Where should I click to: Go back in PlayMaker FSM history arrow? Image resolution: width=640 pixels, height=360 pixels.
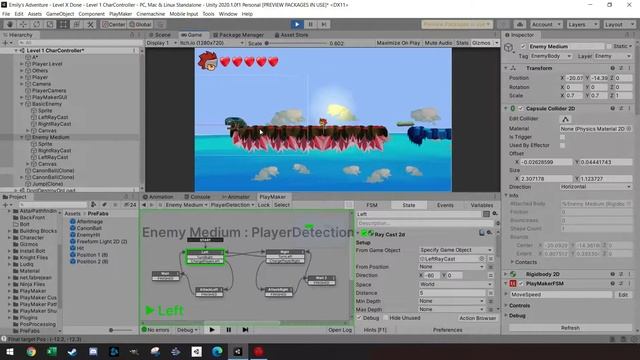point(144,205)
